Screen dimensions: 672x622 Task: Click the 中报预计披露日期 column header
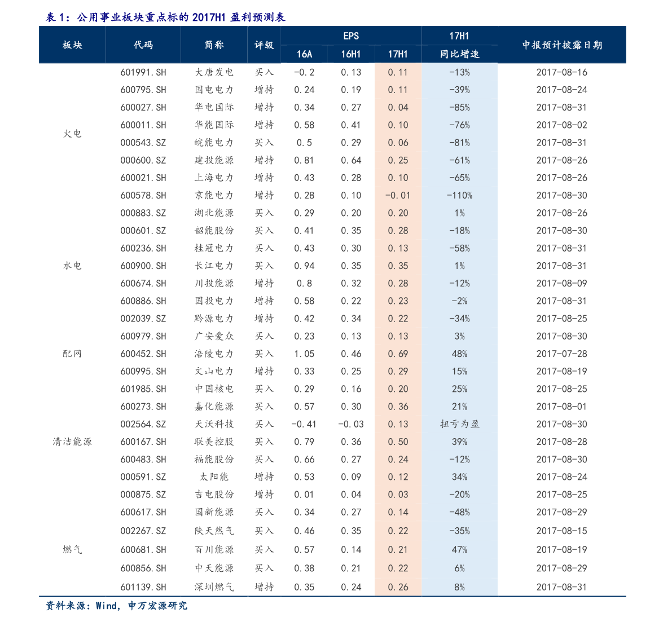click(561, 45)
